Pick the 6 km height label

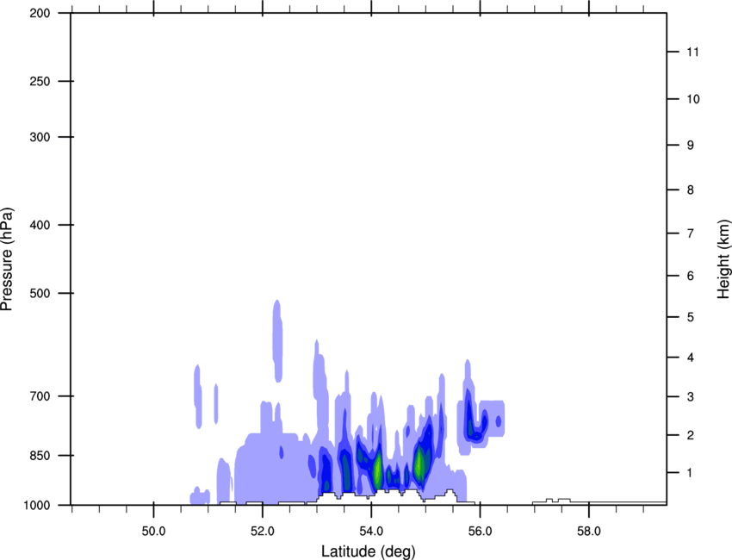(690, 276)
